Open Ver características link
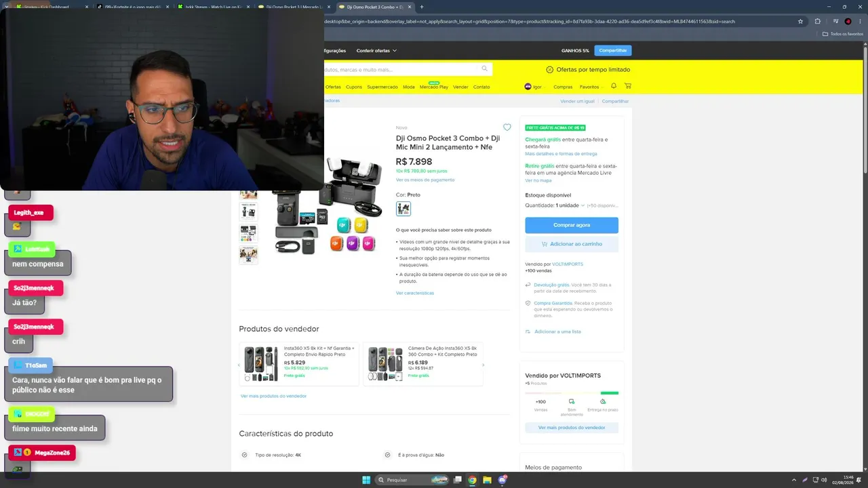The width and height of the screenshot is (868, 488). [x=415, y=293]
